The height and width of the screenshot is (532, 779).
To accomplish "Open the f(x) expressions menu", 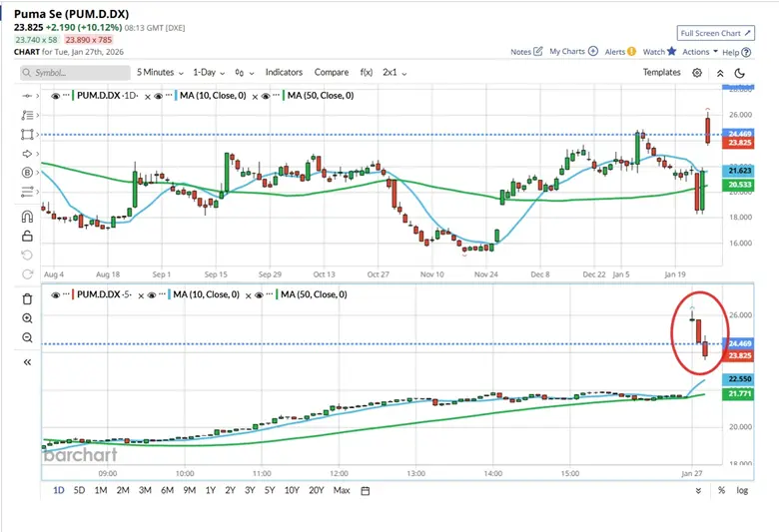I will (367, 72).
